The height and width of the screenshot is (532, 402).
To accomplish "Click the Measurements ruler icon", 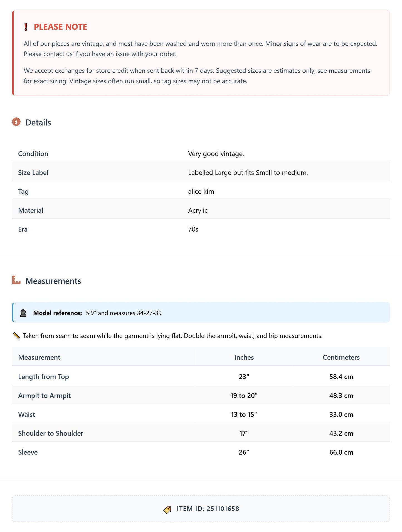I will (x=16, y=280).
